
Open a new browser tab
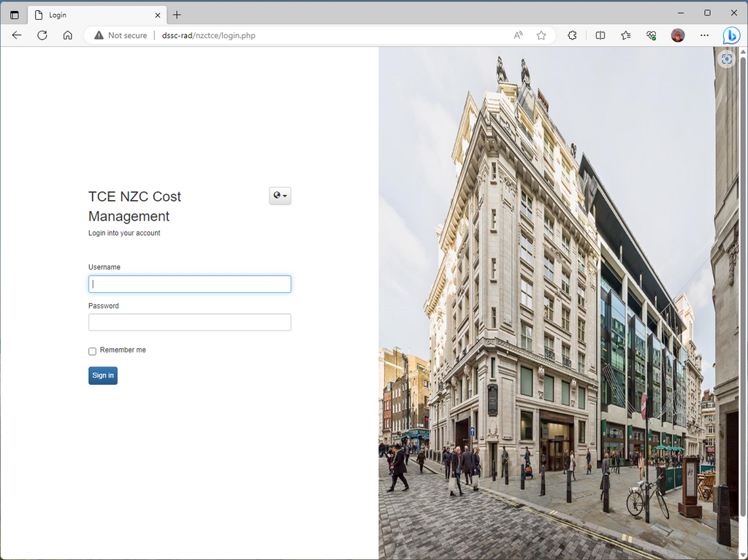tap(177, 15)
